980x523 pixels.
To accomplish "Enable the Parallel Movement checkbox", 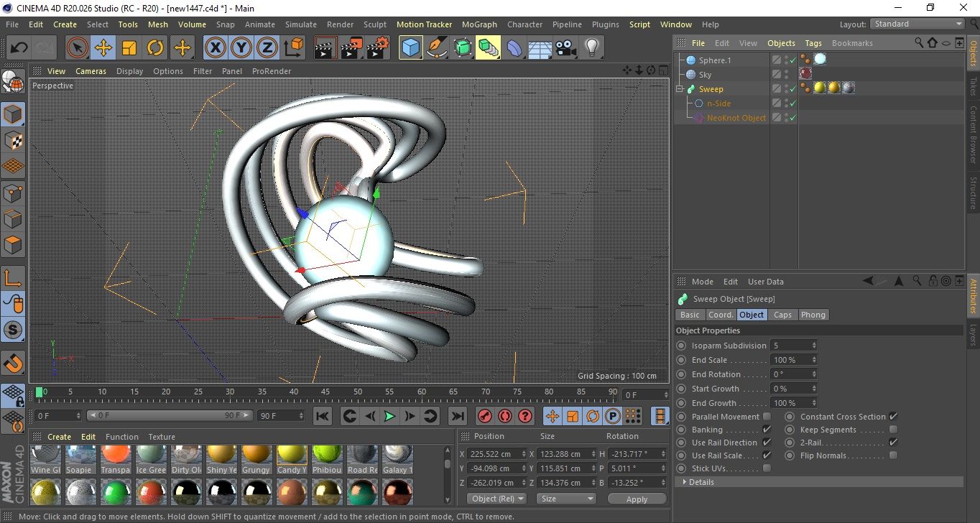I will 767,417.
